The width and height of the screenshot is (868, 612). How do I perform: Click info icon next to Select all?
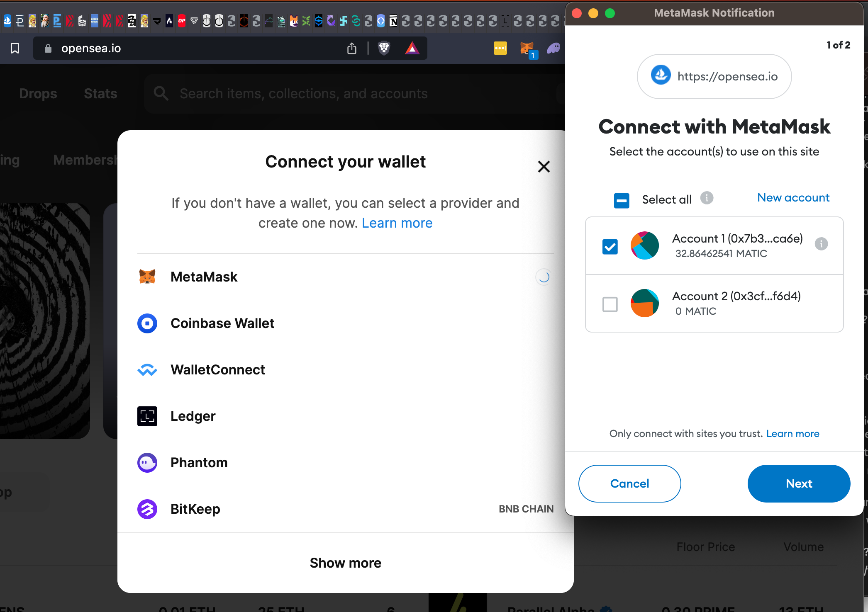707,198
